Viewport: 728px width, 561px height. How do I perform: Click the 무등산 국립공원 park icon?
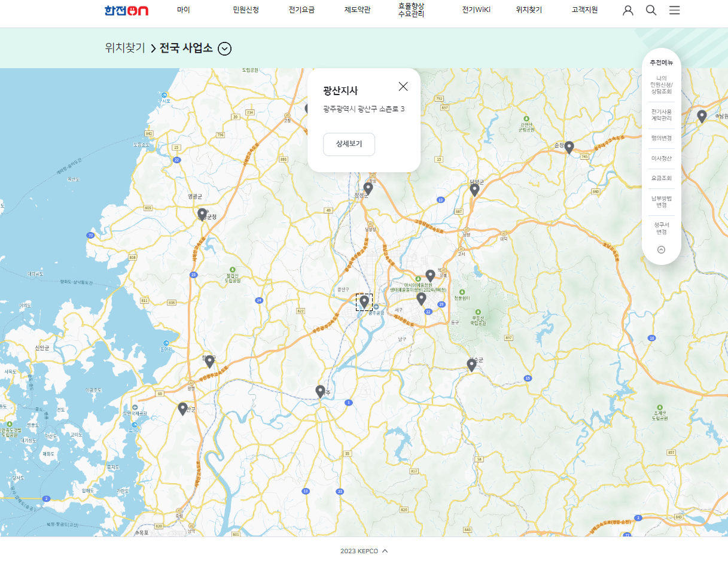click(x=477, y=311)
